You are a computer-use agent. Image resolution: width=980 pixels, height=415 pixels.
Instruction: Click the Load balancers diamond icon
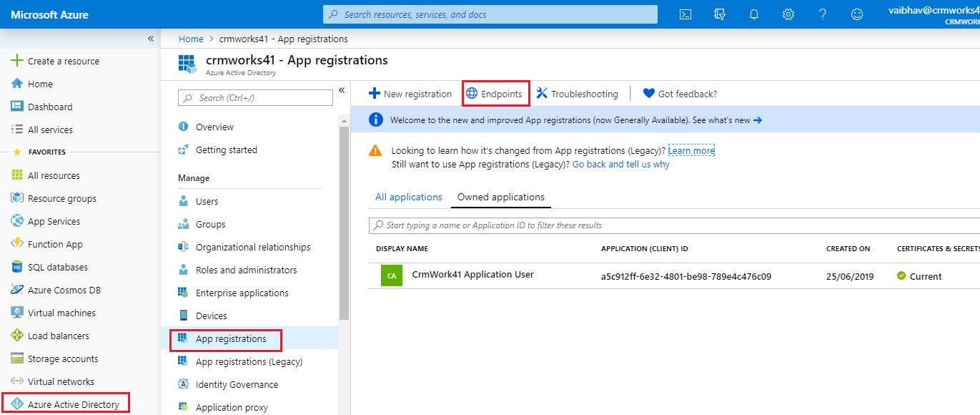tap(18, 336)
